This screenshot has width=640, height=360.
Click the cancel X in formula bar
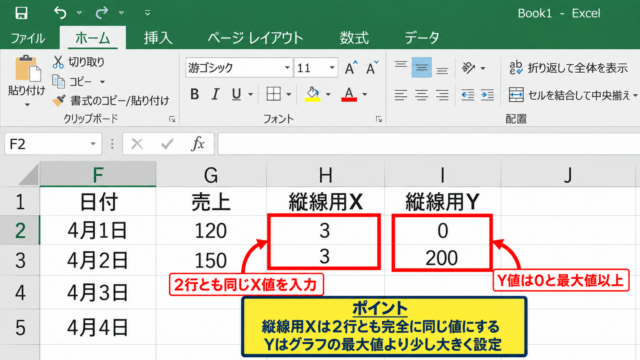click(137, 144)
